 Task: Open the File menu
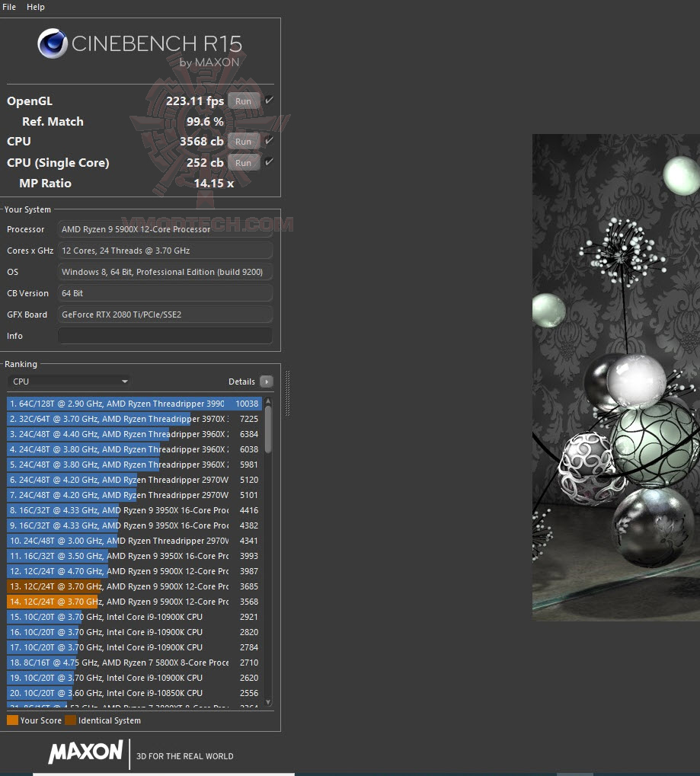point(9,7)
